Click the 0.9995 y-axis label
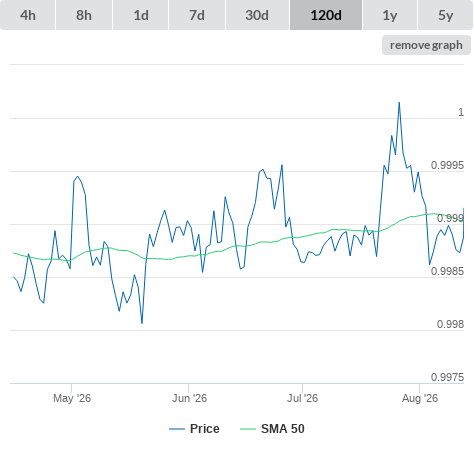Image resolution: width=474 pixels, height=455 pixels. (x=447, y=165)
